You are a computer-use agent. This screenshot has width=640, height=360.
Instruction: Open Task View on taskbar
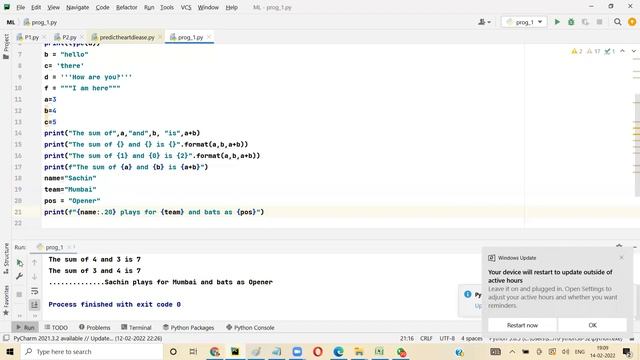(x=193, y=351)
